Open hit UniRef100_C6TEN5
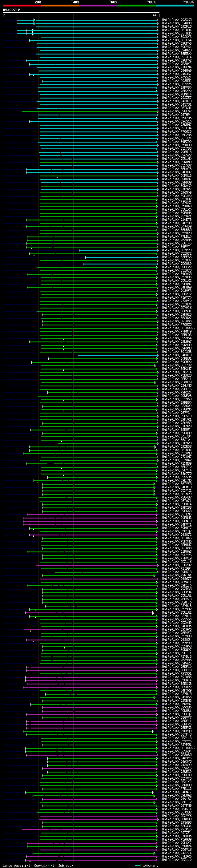 click(177, 514)
